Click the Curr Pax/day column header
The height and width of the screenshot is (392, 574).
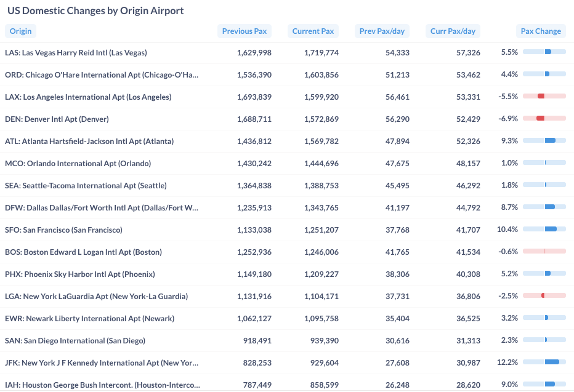point(453,31)
